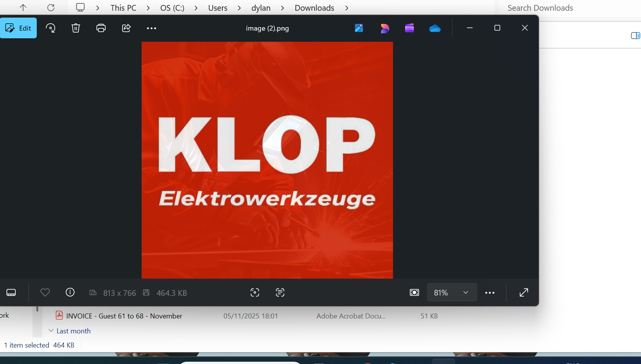Click the KLOP Elektrowerkzeuge image in the viewer
Screen dimensions: 641x364
tap(267, 160)
